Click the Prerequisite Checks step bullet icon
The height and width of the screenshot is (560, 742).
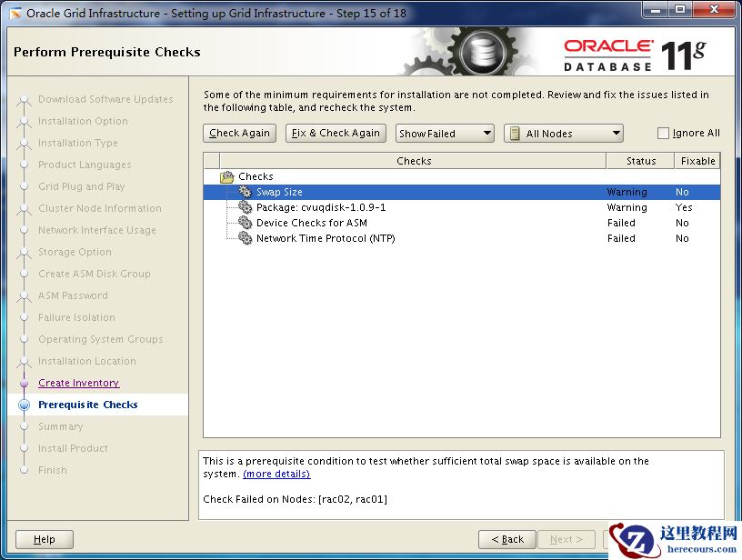point(24,405)
